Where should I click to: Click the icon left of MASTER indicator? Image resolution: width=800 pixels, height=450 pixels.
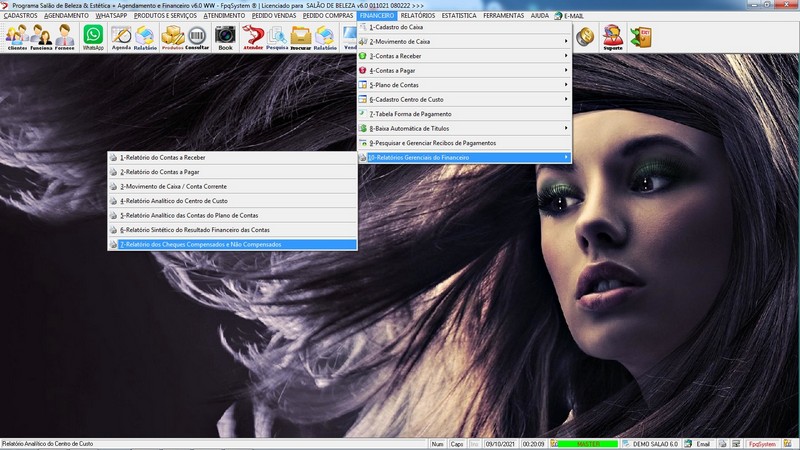coord(554,444)
